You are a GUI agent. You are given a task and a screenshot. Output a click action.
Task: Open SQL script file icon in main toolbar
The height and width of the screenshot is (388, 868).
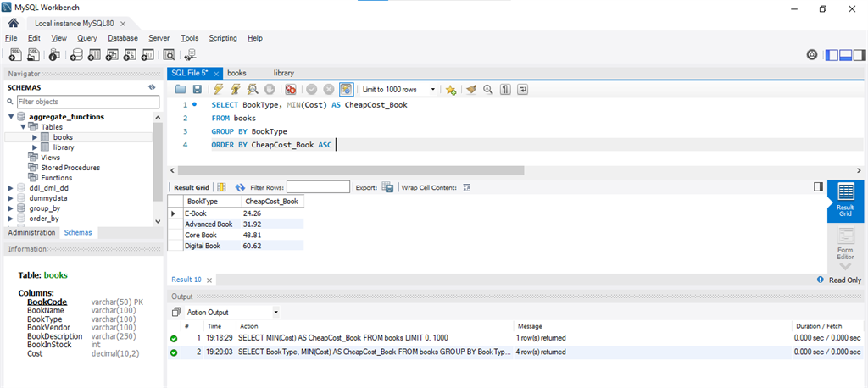click(34, 54)
